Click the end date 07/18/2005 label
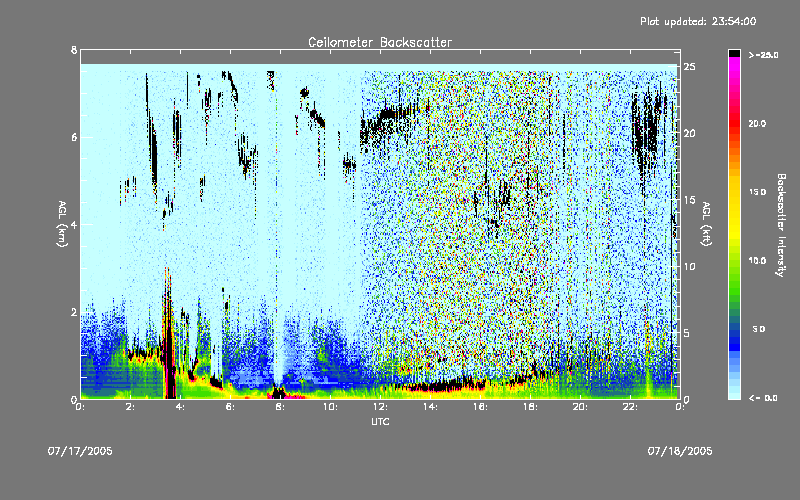The height and width of the screenshot is (500, 800). pyautogui.click(x=680, y=451)
